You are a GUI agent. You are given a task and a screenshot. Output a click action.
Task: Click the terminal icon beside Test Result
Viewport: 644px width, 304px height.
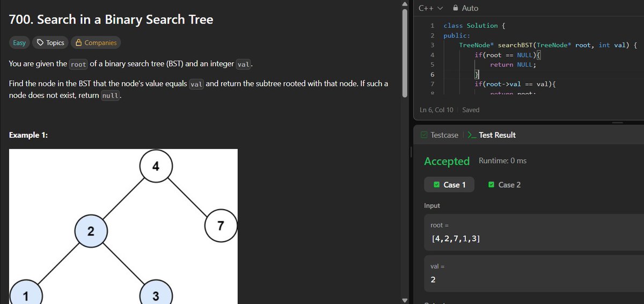[x=472, y=135]
